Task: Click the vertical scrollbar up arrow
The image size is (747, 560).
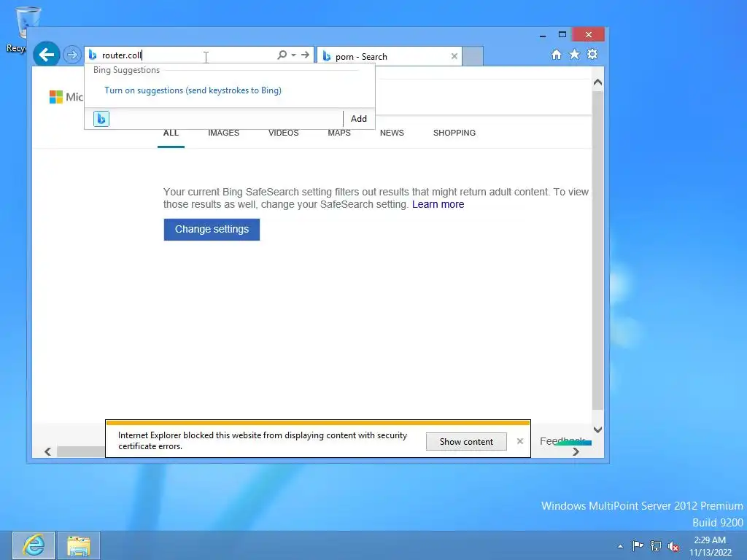Action: click(x=597, y=82)
